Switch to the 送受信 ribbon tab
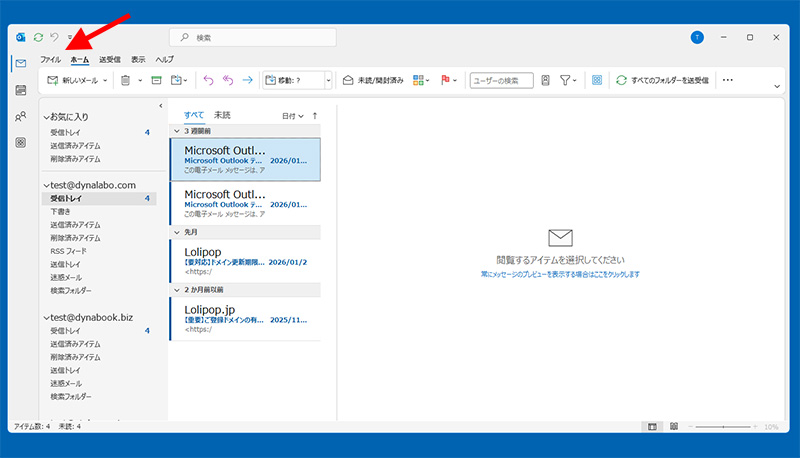This screenshot has height=458, width=800. (x=110, y=60)
